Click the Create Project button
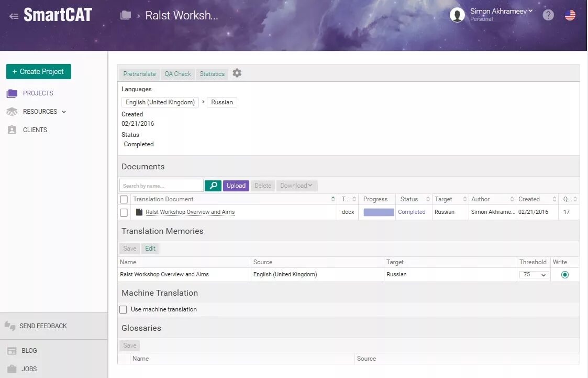 (39, 72)
